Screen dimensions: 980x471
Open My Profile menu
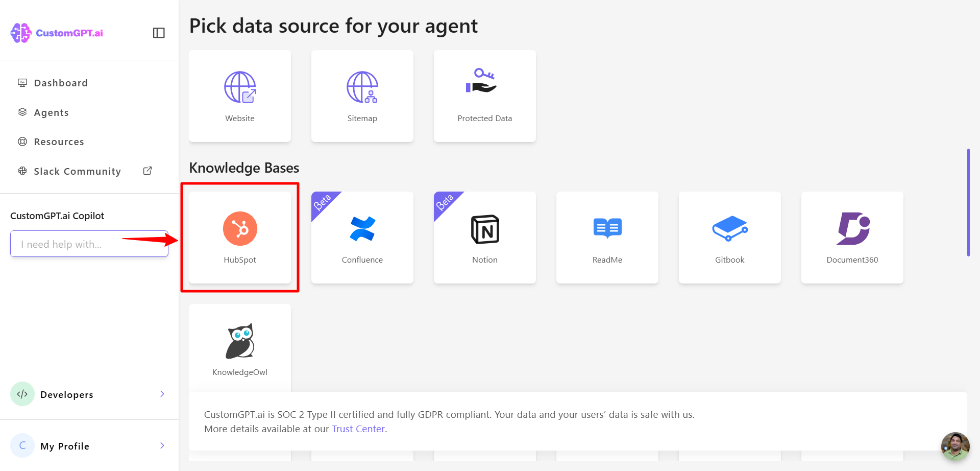pyautogui.click(x=89, y=445)
